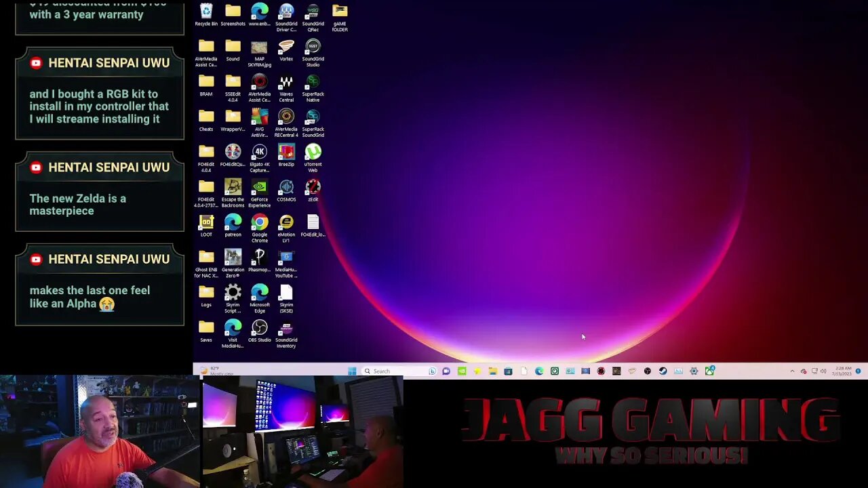Open FO4Edit_log text file
The height and width of the screenshot is (488, 868).
[313, 226]
